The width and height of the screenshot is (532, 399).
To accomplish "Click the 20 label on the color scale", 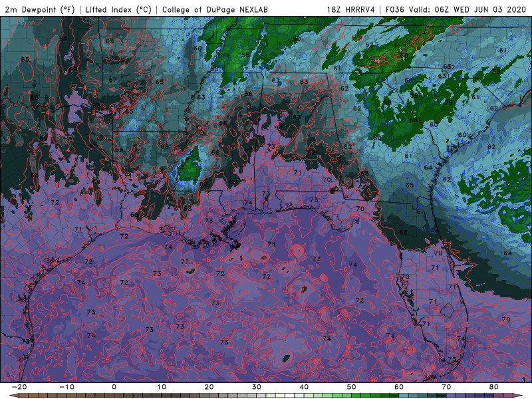I will [x=209, y=387].
